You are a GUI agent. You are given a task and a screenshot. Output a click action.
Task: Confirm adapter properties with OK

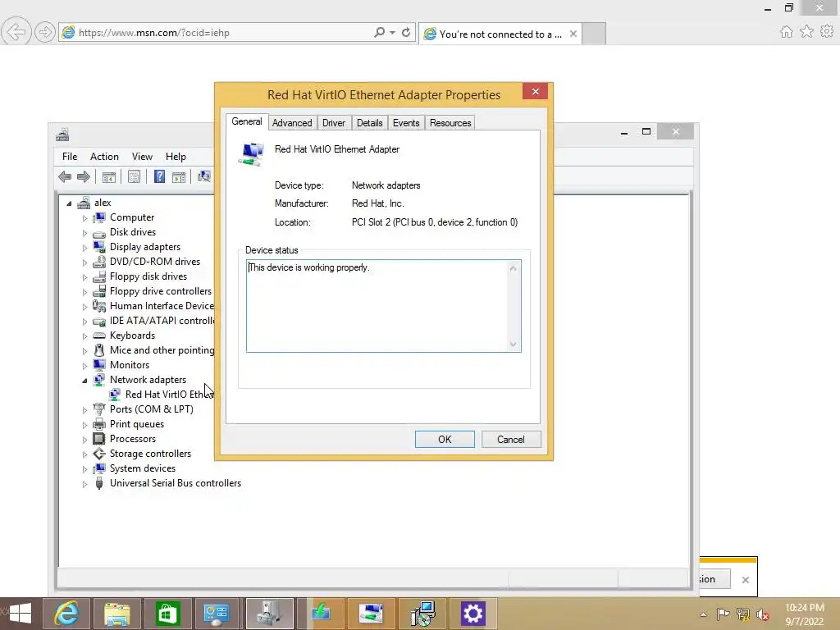click(x=445, y=440)
